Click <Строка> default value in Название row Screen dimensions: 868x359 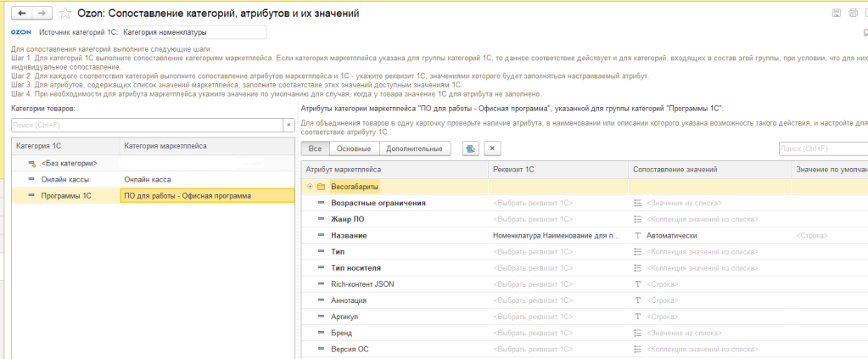pos(811,235)
